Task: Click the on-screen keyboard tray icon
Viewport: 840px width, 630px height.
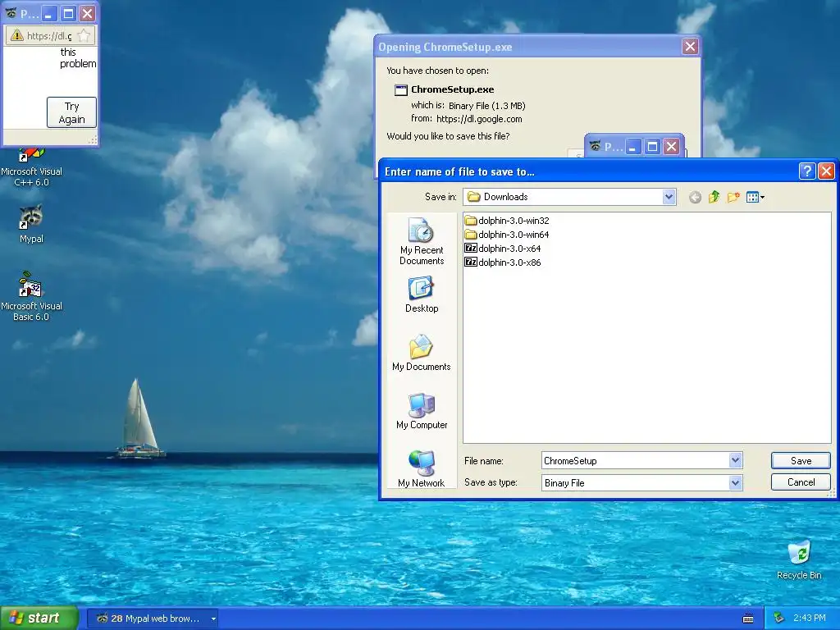Action: [x=748, y=619]
